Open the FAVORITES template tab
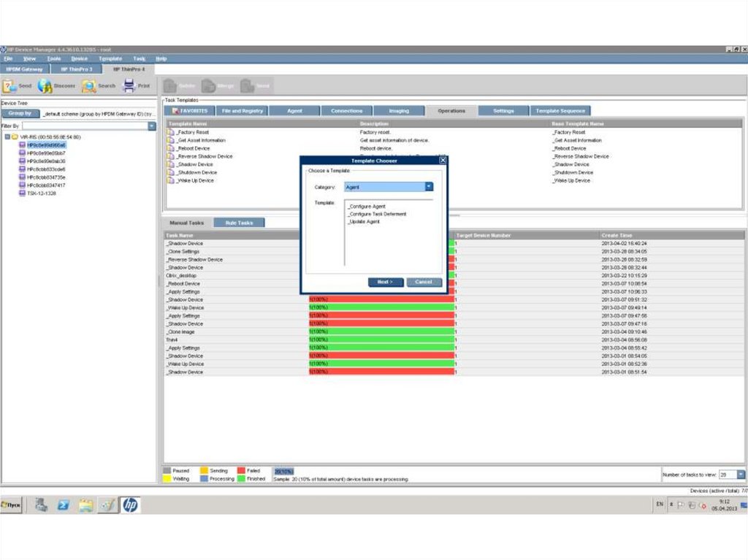Screen dimensions: 748x560 [x=190, y=111]
